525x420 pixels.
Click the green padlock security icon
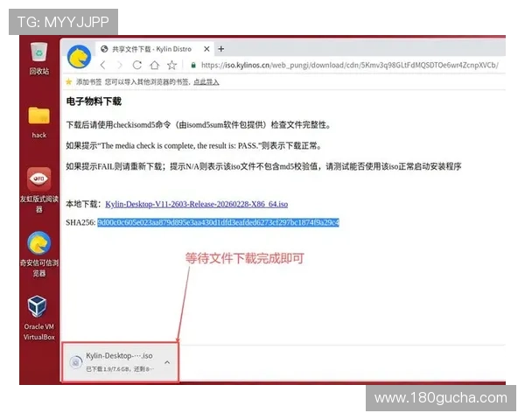click(x=193, y=65)
